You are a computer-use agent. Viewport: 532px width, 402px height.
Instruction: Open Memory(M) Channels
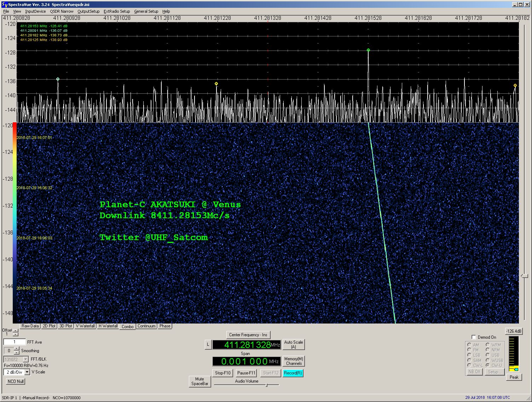(294, 361)
